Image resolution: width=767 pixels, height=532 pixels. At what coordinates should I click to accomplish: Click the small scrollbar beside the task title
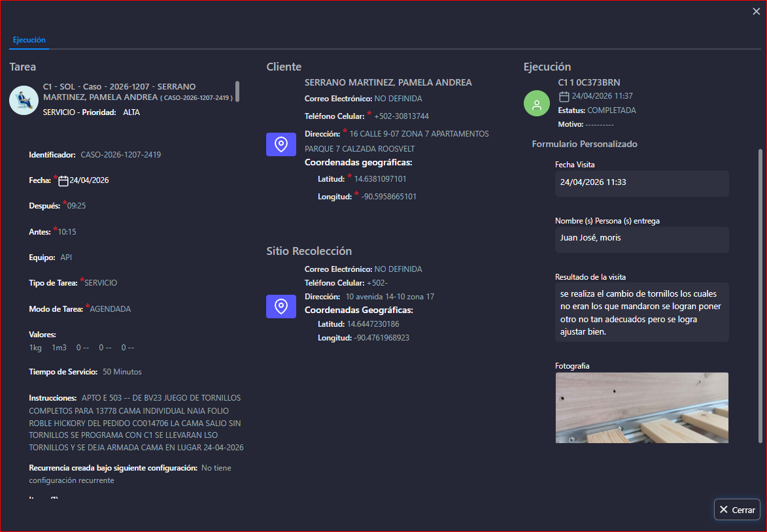click(x=237, y=91)
